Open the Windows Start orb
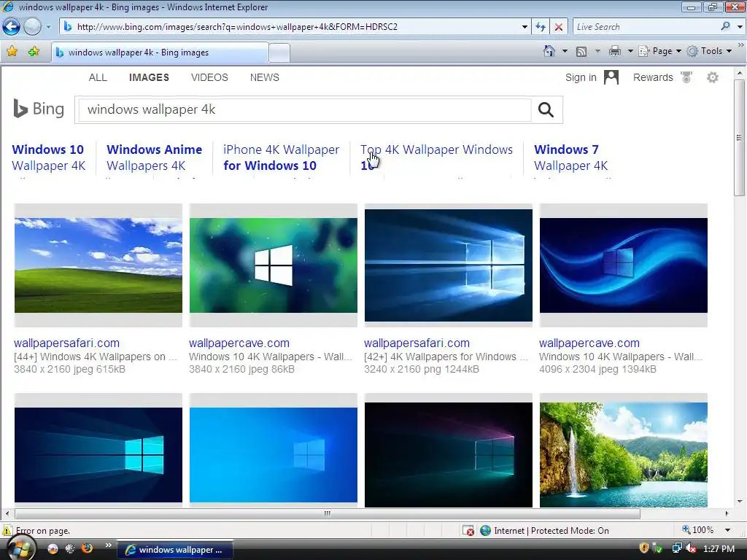747x560 pixels. click(x=20, y=549)
